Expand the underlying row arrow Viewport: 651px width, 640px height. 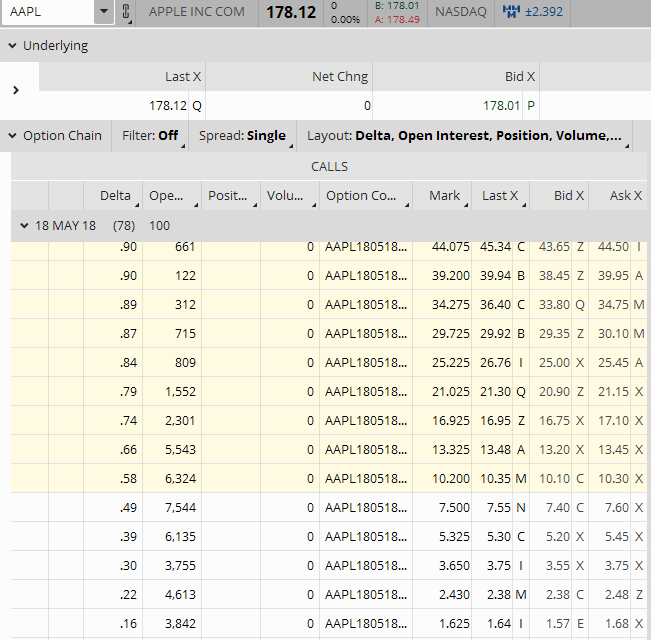tap(16, 90)
